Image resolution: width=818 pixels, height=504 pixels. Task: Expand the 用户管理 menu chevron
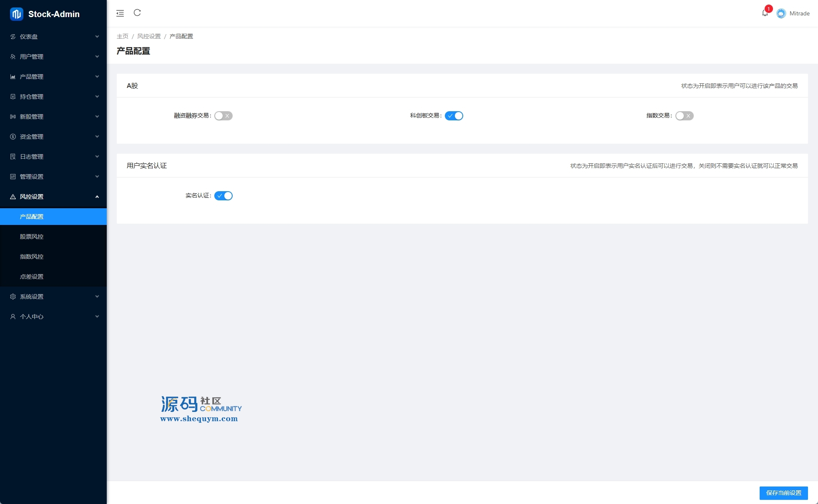(97, 57)
